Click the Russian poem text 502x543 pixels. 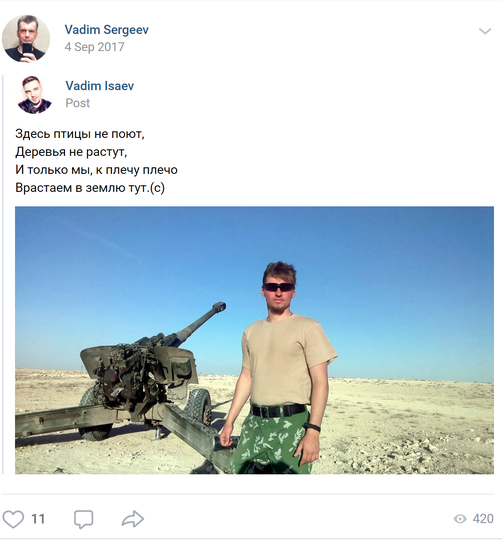96,161
